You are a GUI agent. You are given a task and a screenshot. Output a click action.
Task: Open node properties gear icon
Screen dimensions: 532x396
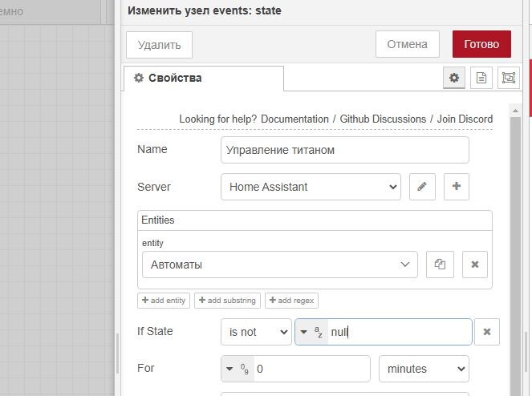[454, 78]
